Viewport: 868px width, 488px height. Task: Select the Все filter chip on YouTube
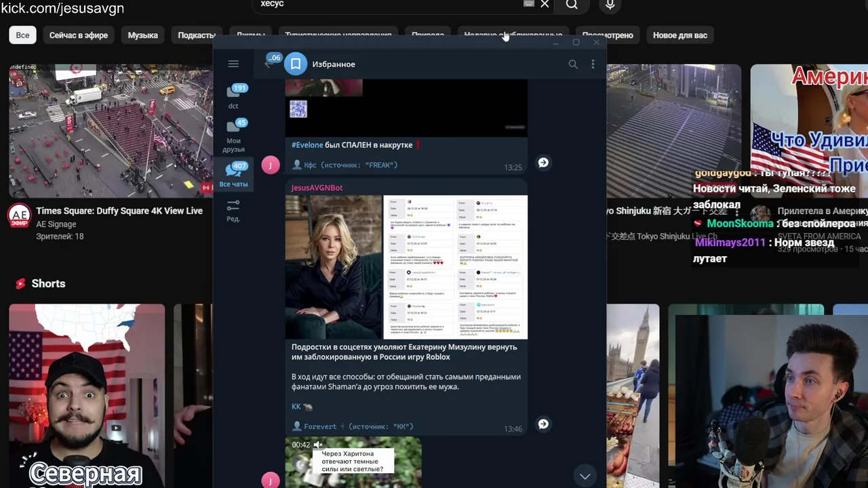click(x=22, y=35)
